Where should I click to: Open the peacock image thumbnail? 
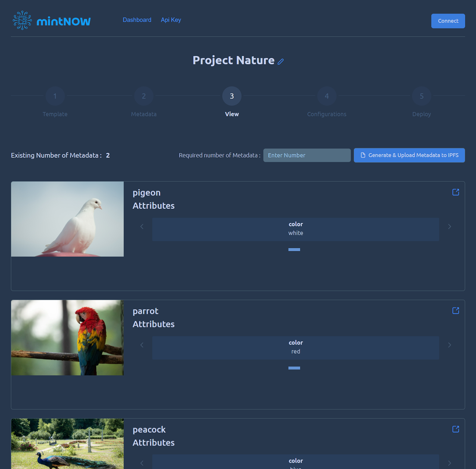pos(67,444)
